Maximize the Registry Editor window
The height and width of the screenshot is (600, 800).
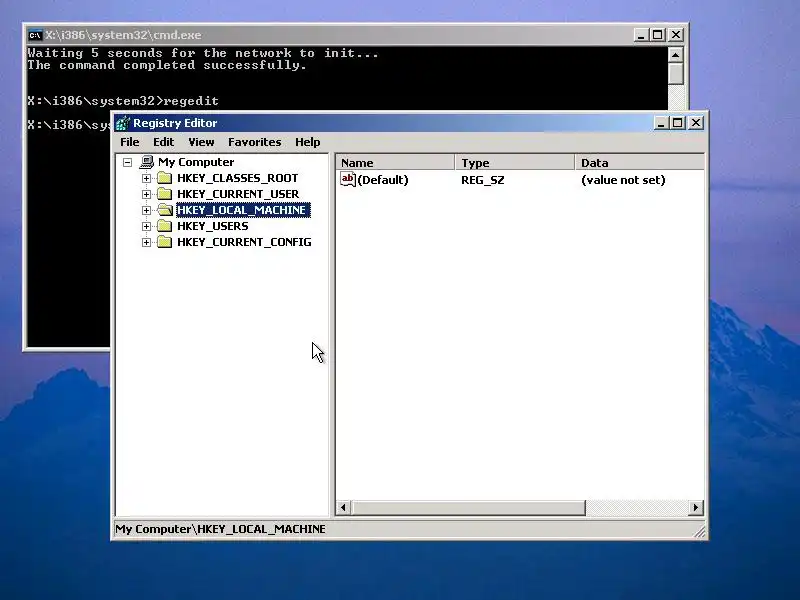tap(677, 123)
